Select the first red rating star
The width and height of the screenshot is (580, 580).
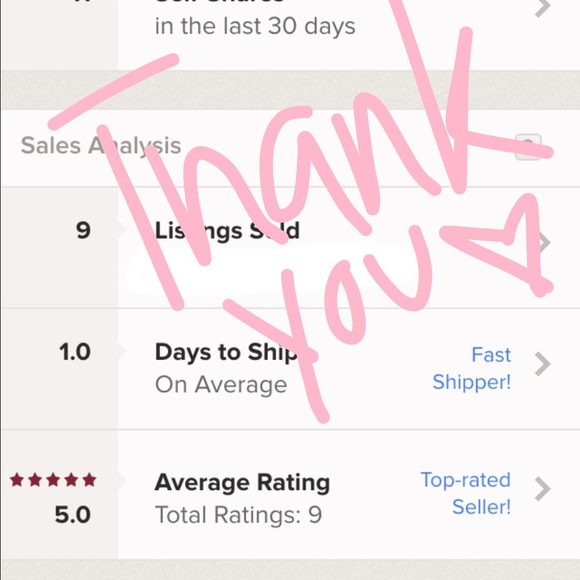[x=17, y=480]
